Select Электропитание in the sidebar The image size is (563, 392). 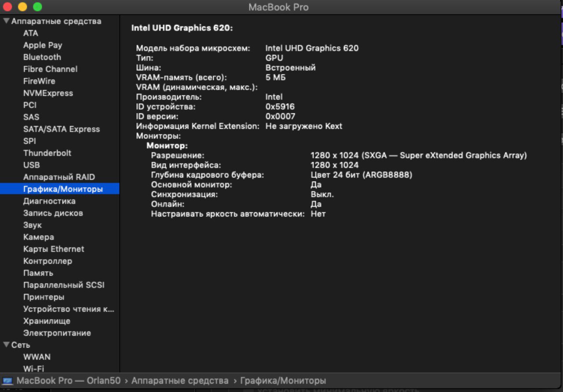point(57,333)
